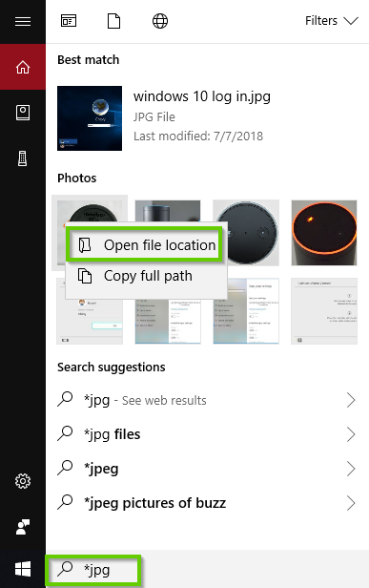Open the orange-ring Echo photo
The height and width of the screenshot is (588, 369).
coord(324,233)
